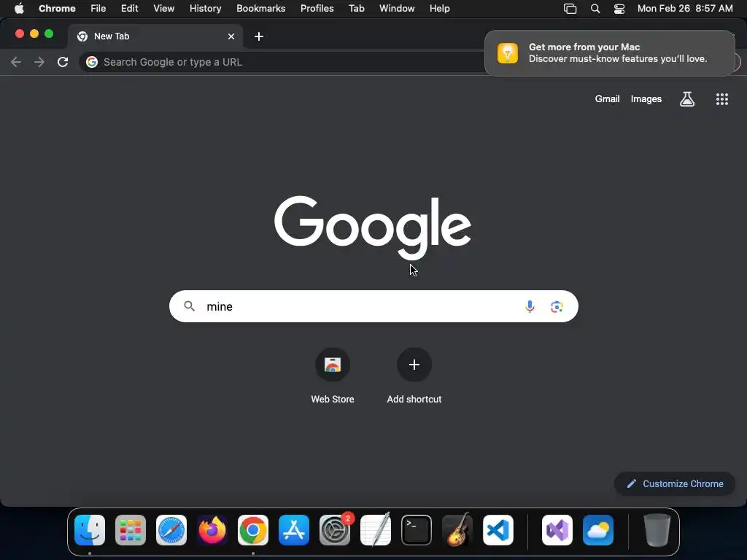Open the Tab menu
747x560 pixels.
point(356,9)
